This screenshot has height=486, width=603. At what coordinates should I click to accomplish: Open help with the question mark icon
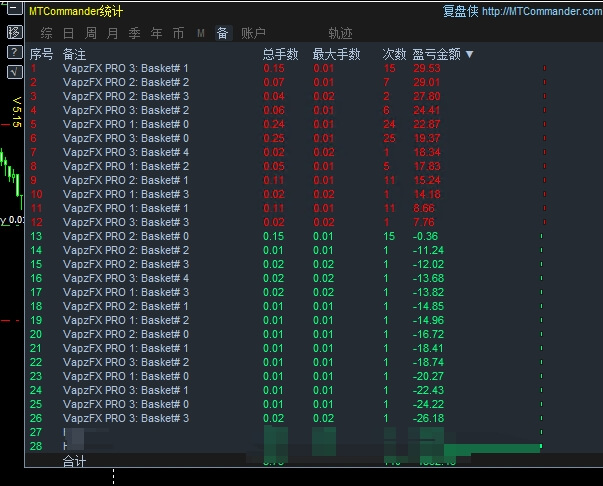coord(13,52)
